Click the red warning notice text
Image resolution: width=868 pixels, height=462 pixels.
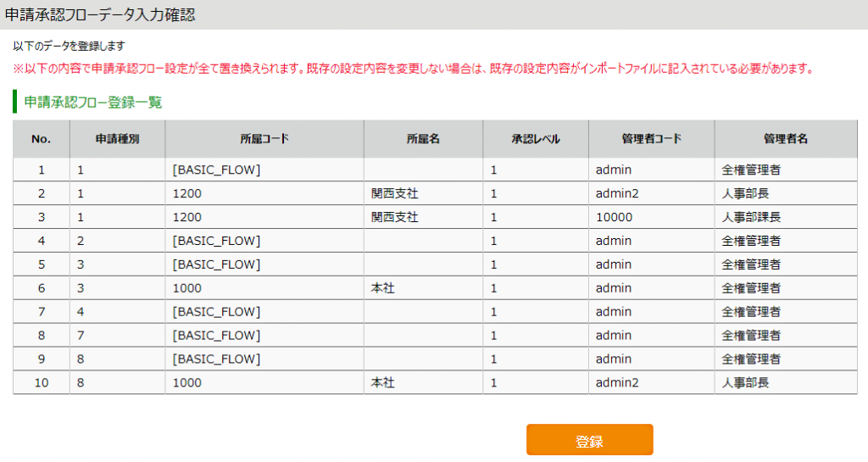tap(413, 69)
